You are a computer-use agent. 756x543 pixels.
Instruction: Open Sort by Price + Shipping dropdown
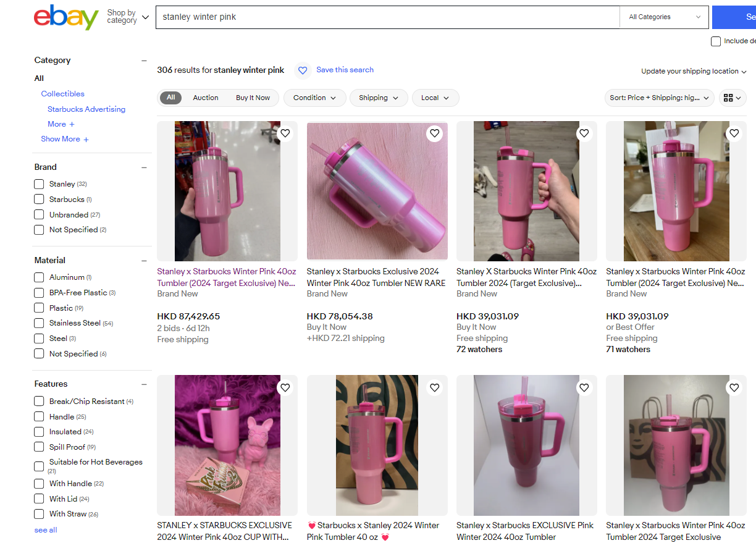(x=659, y=98)
